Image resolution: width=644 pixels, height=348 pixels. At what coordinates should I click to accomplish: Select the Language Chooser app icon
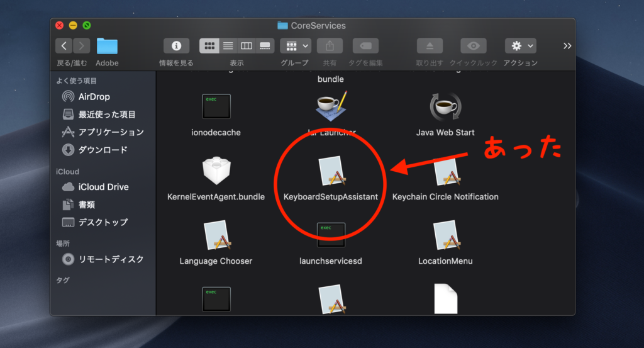217,235
